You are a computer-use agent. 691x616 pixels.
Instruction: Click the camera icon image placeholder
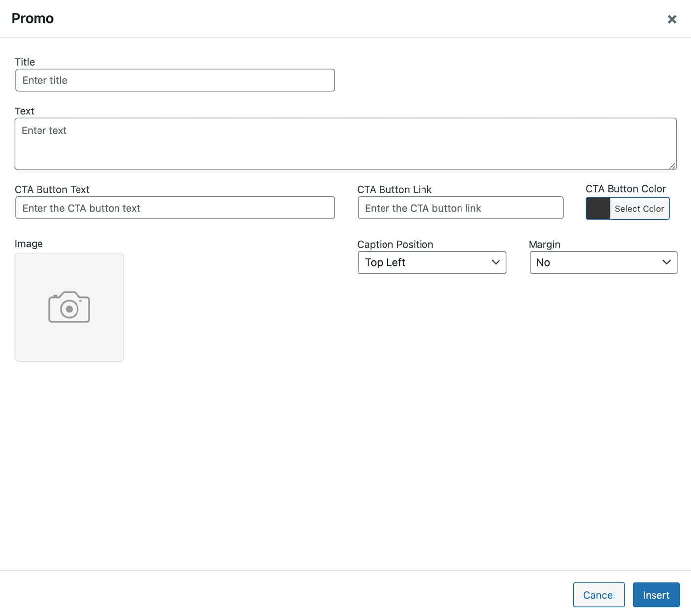[x=69, y=307]
